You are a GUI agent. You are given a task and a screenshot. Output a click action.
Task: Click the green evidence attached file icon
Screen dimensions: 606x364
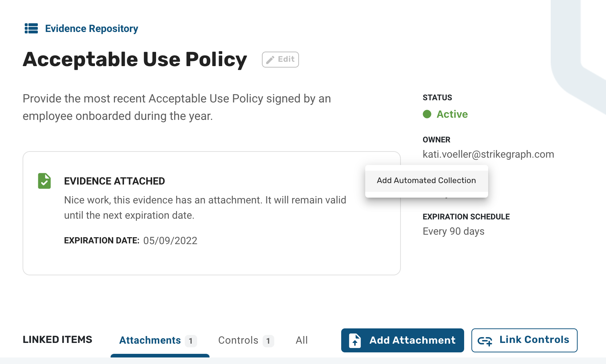point(44,181)
